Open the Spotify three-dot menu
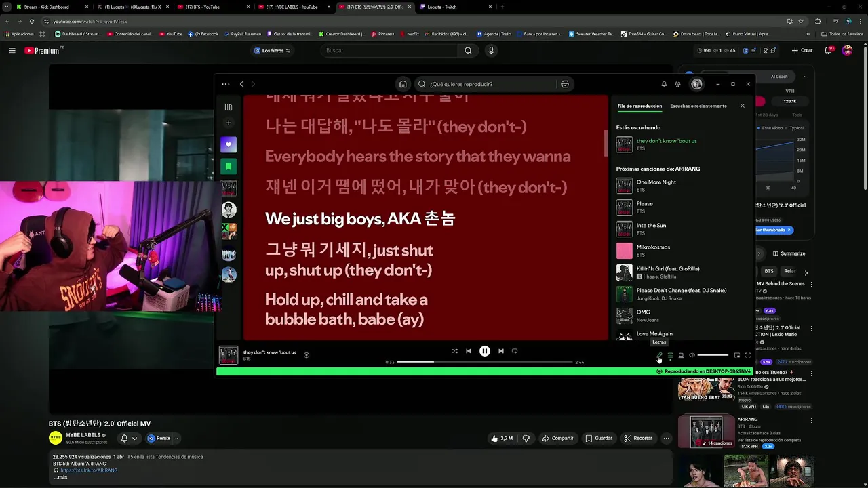 tap(226, 84)
